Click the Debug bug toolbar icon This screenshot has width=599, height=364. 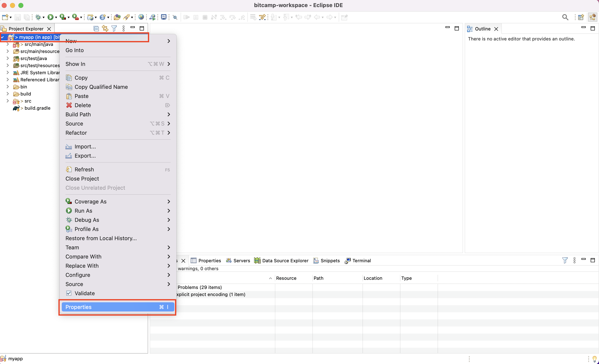coord(38,17)
